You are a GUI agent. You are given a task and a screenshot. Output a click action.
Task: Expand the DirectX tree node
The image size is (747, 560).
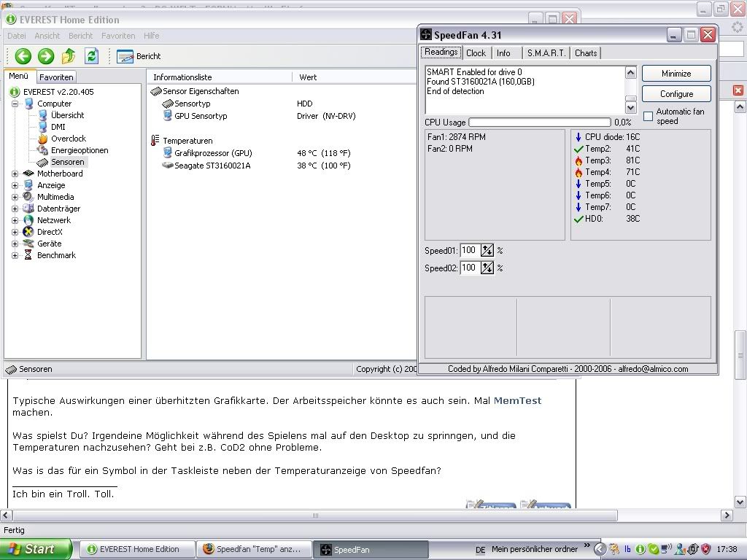pos(15,232)
